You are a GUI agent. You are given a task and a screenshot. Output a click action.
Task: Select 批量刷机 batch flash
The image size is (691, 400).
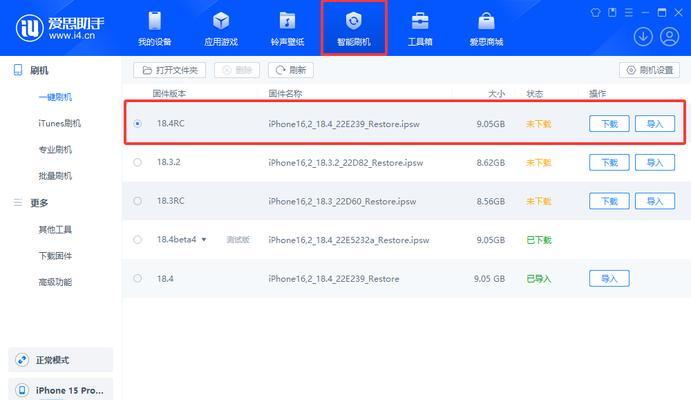55,176
